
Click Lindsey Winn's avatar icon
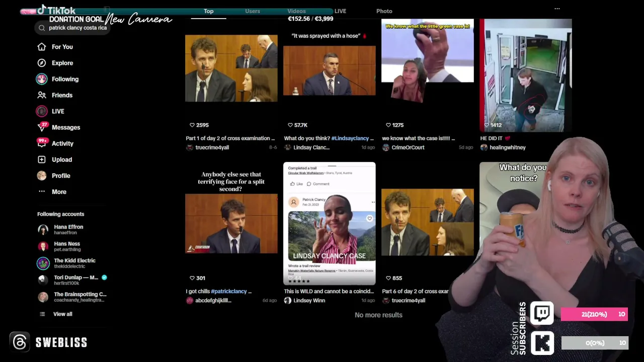pyautogui.click(x=287, y=300)
